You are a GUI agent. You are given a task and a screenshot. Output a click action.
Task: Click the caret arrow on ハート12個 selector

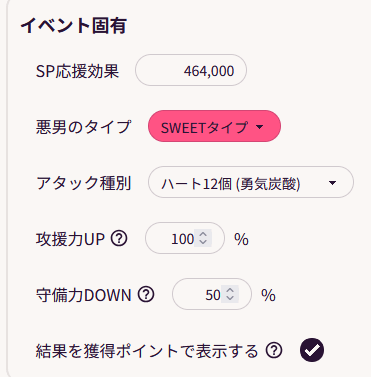pos(332,183)
